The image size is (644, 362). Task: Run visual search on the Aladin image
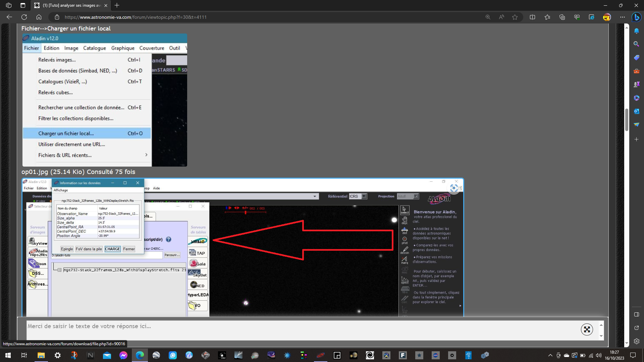click(454, 188)
